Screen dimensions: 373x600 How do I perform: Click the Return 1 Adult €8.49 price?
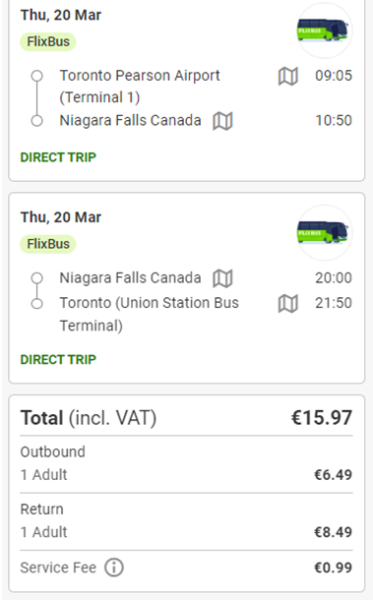point(333,532)
